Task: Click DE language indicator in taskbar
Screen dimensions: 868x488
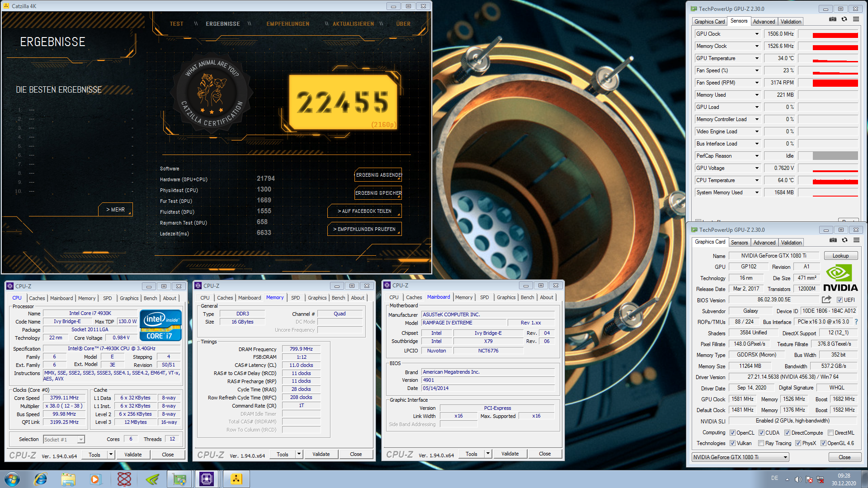Action: point(774,478)
